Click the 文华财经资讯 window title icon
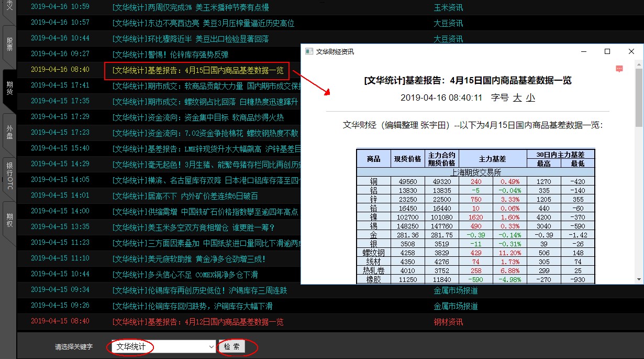 tap(309, 51)
